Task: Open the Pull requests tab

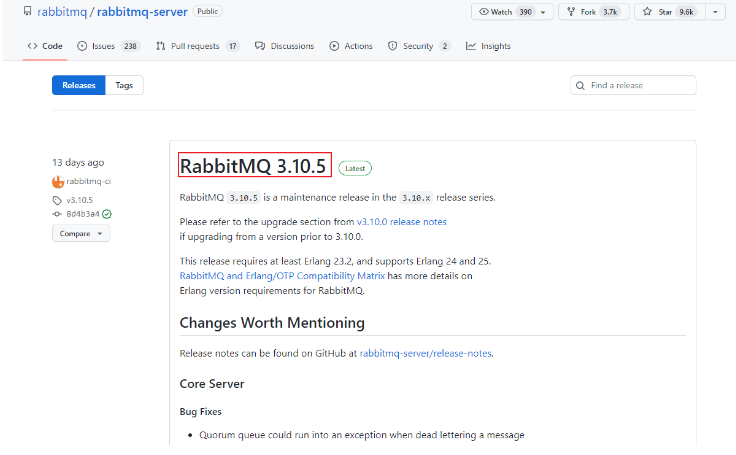Action: (x=198, y=46)
